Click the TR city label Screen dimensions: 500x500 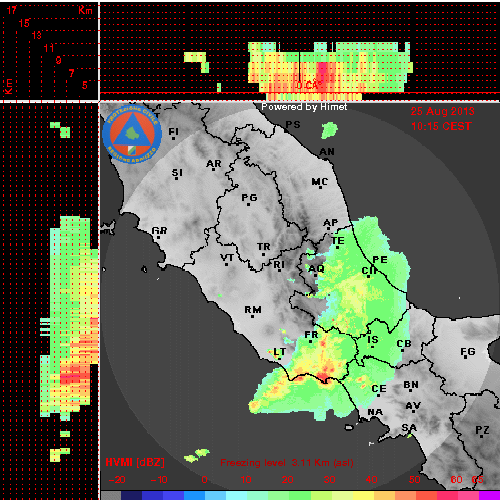coord(264,247)
